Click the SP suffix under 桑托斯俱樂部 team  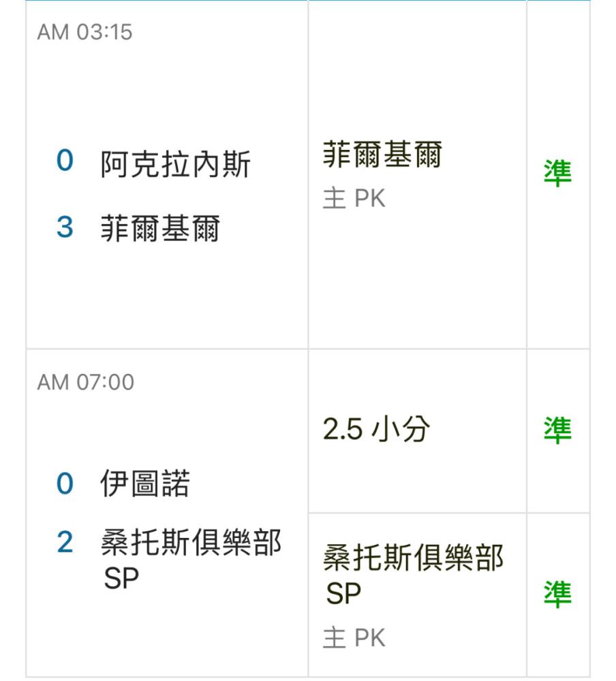pyautogui.click(x=121, y=578)
